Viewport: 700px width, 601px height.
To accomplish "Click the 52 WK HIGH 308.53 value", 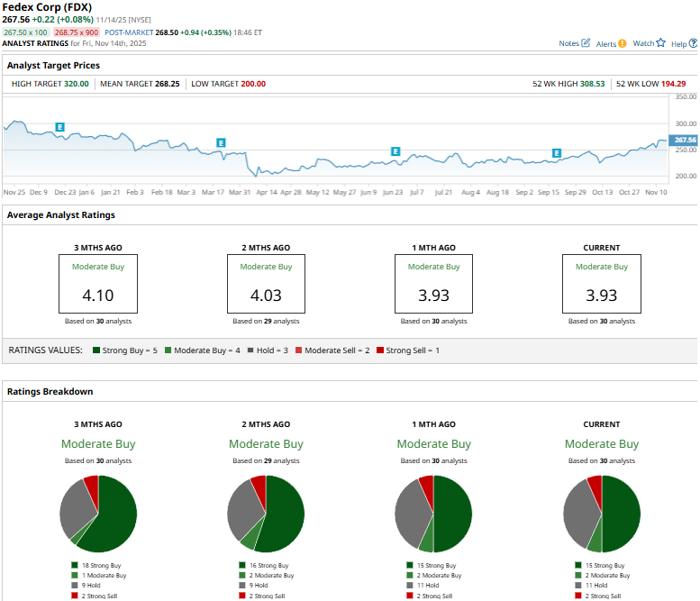I will point(593,84).
